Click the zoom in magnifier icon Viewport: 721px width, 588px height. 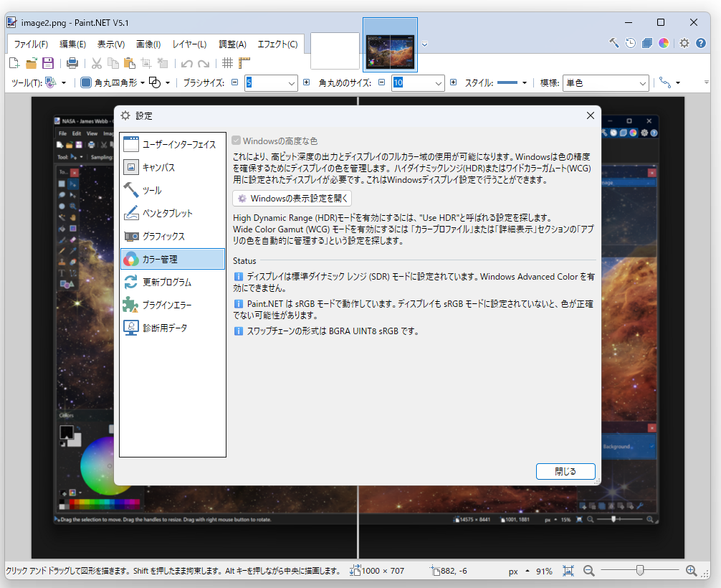click(691, 571)
